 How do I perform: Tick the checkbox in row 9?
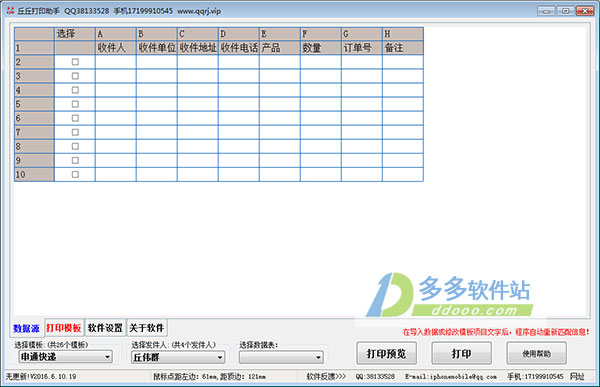pyautogui.click(x=75, y=160)
